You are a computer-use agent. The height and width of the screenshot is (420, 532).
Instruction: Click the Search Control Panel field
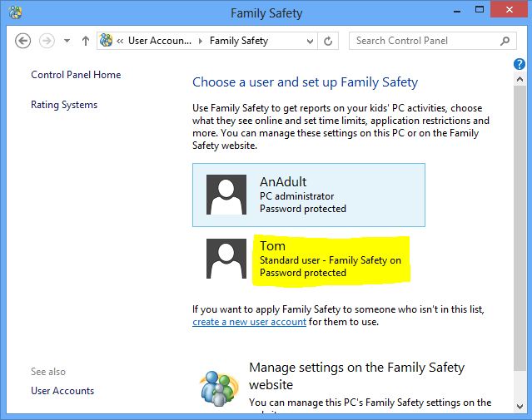pos(433,41)
